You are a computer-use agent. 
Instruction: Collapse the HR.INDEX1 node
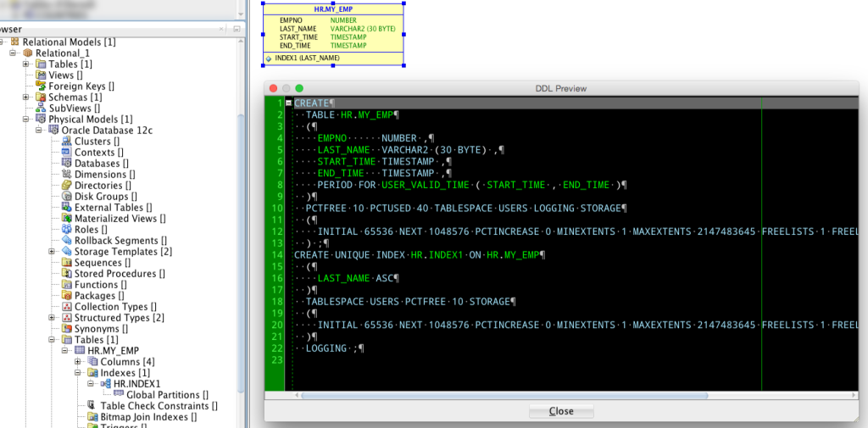(x=90, y=384)
